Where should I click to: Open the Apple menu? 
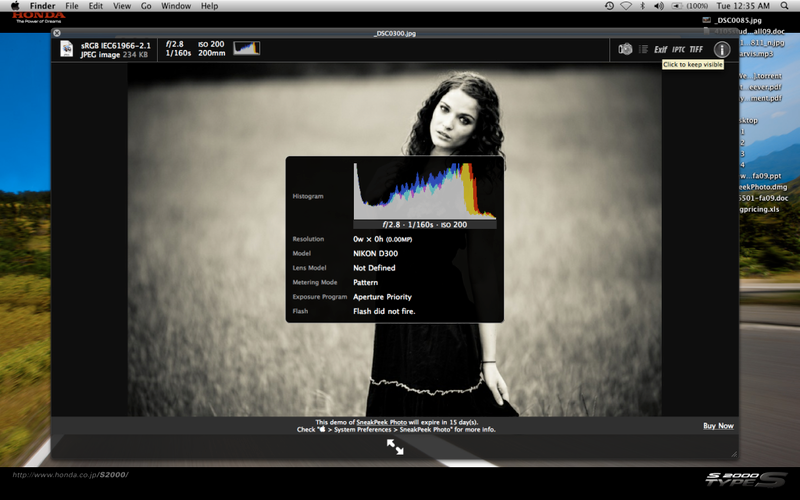(15, 6)
